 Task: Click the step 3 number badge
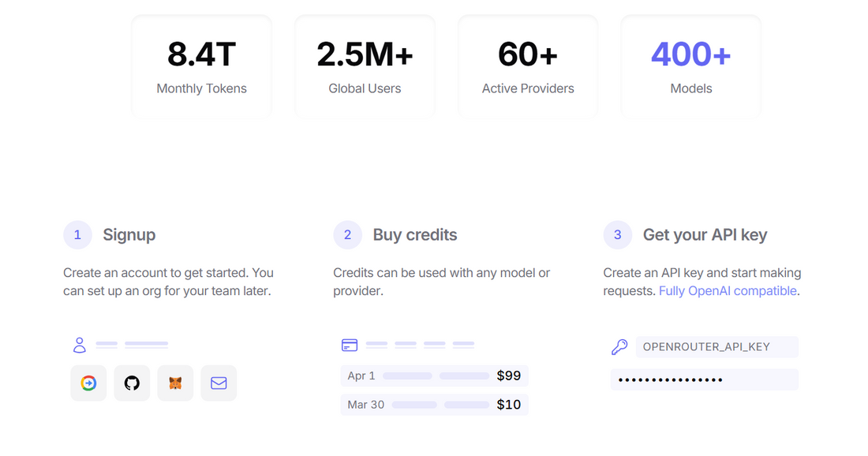click(x=617, y=234)
